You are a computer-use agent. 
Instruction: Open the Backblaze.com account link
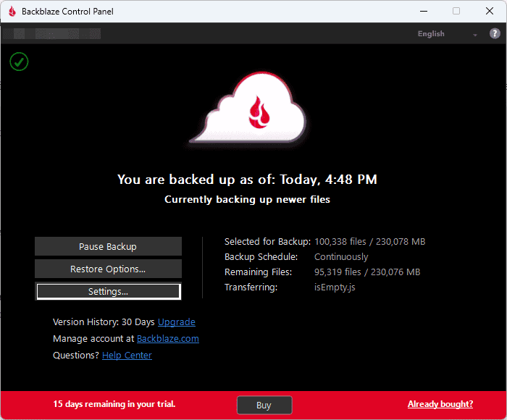(x=168, y=338)
